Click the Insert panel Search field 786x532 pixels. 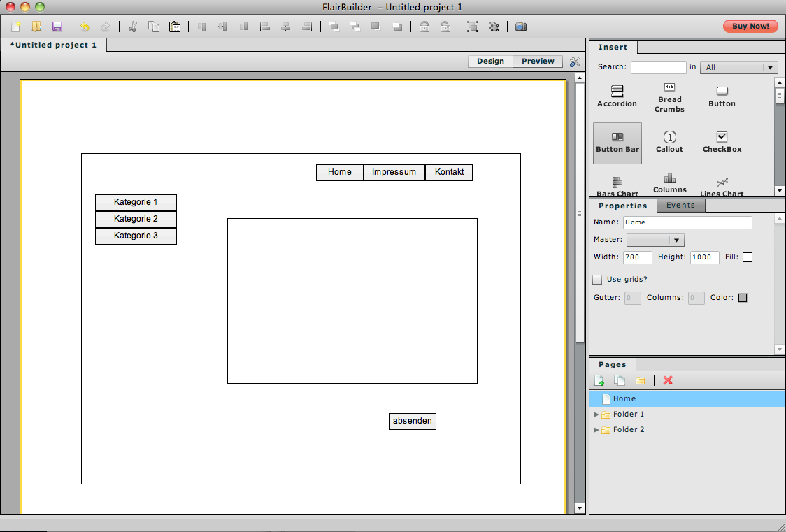[x=658, y=67]
